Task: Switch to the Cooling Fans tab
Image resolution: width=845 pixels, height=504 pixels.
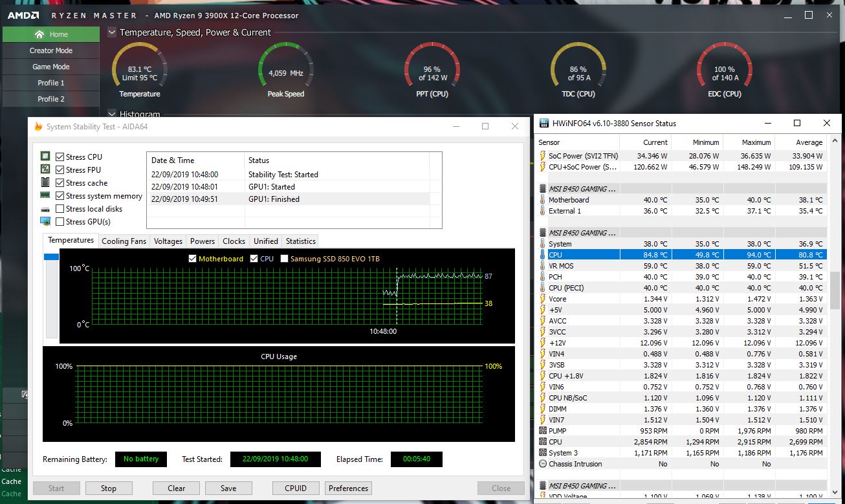Action: [x=124, y=241]
